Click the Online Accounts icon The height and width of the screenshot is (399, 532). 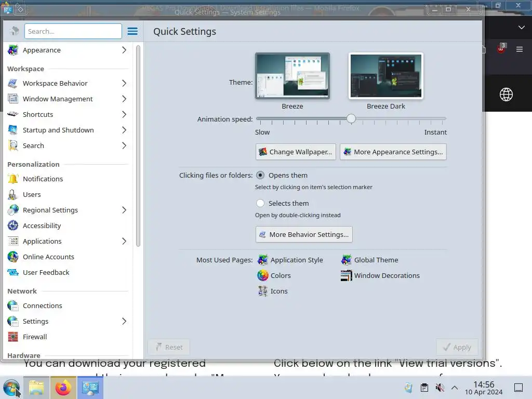[x=13, y=257]
